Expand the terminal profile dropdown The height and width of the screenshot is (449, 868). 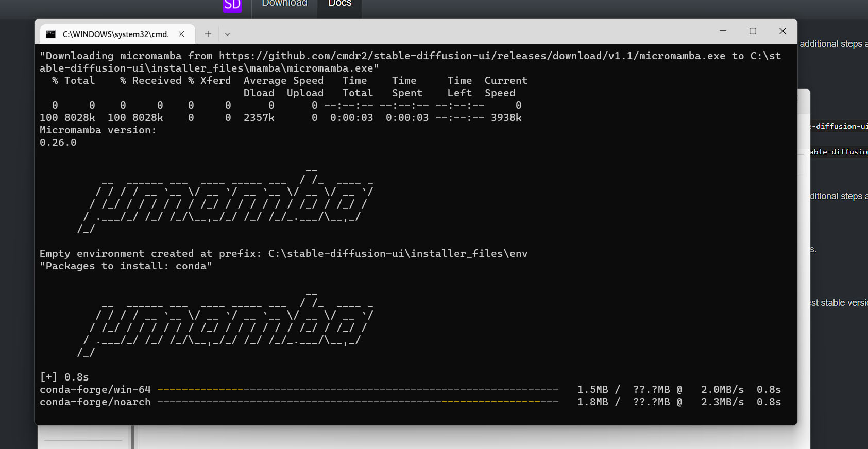point(227,34)
